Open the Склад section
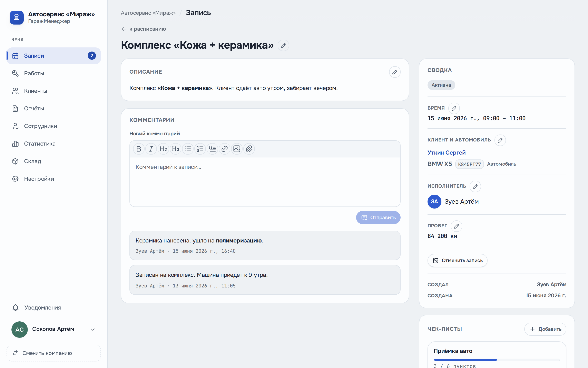 click(x=54, y=161)
